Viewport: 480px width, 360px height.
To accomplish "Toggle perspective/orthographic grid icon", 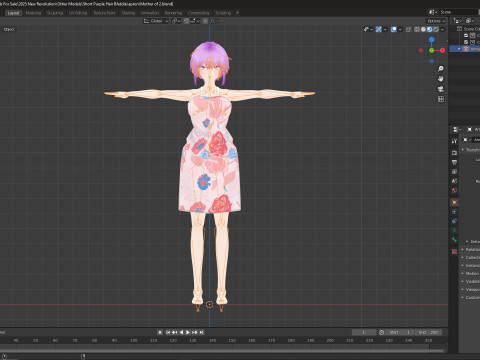I will (441, 99).
